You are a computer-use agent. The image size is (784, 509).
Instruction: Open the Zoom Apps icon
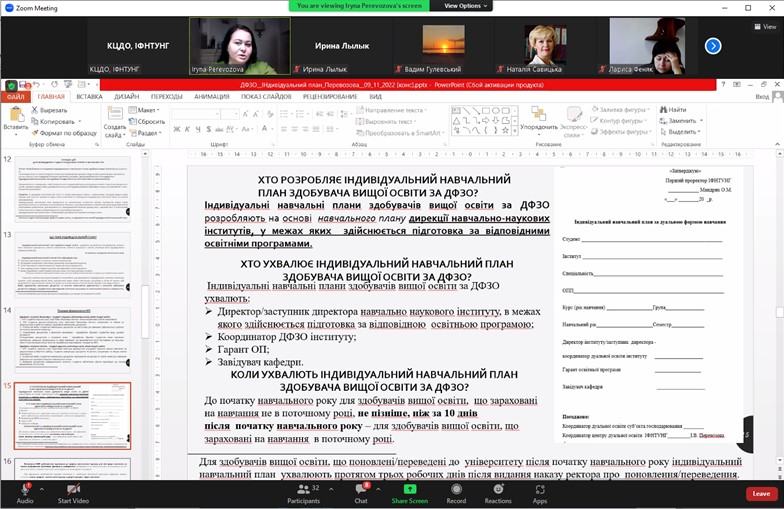(x=540, y=488)
